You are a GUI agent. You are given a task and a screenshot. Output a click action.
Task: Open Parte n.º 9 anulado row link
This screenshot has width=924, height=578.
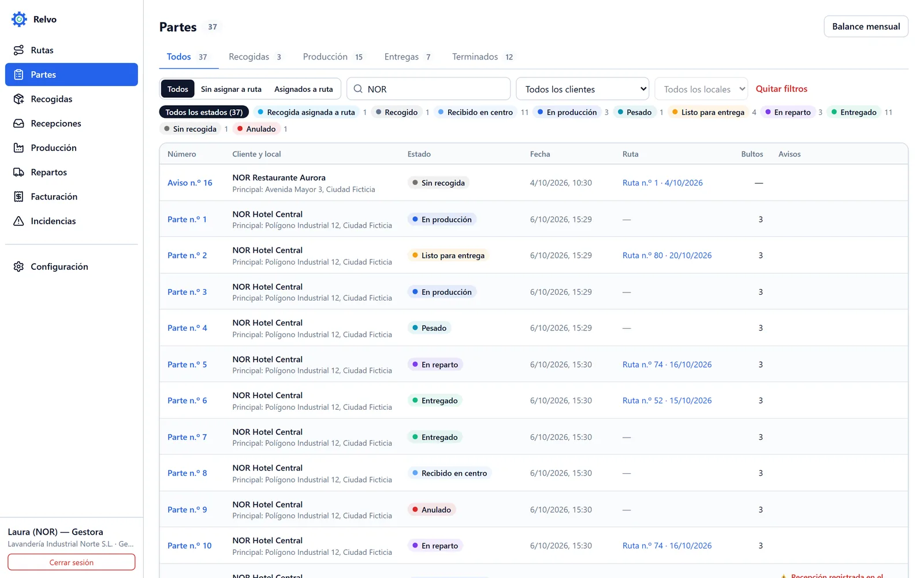[x=187, y=510]
